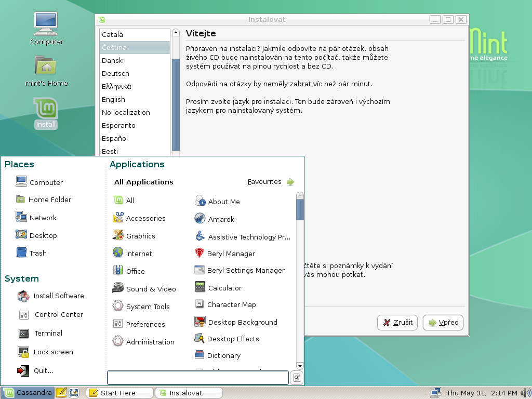The height and width of the screenshot is (399, 532).
Task: Launch Amarok music player
Action: click(215, 219)
